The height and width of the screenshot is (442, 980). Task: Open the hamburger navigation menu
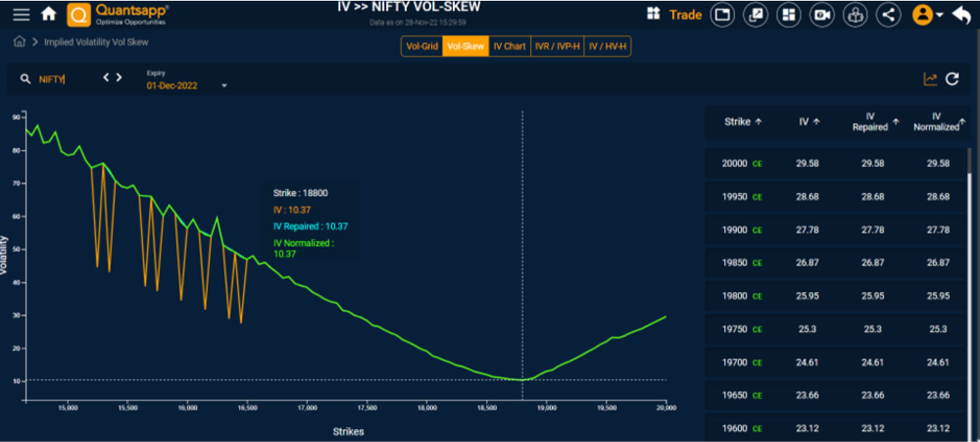click(x=21, y=14)
